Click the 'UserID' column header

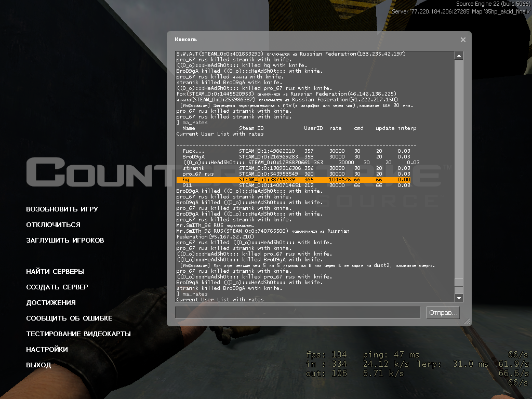313,128
